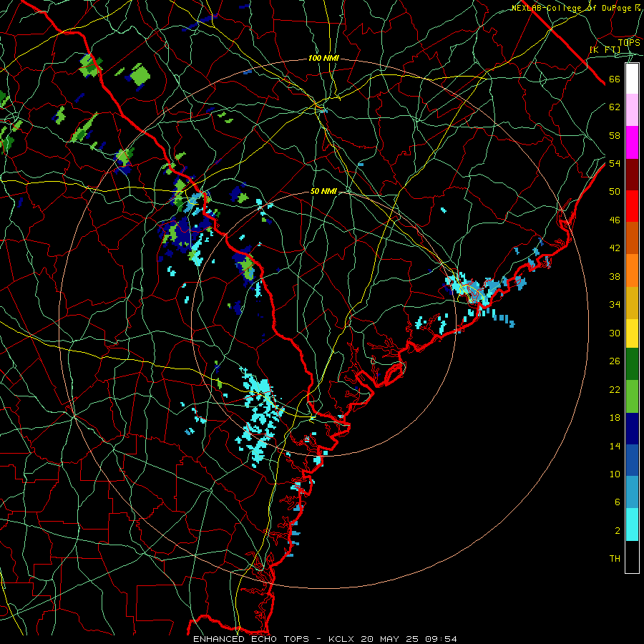Click the dark green 26 kft legend swatch
The width and height of the screenshot is (644, 644).
click(x=632, y=365)
